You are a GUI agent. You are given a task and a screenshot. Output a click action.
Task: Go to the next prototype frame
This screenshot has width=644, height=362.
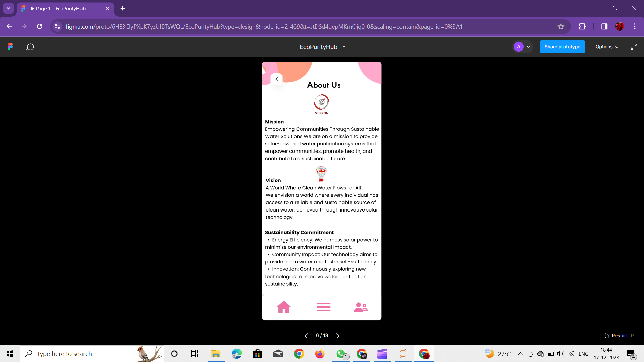tap(338, 336)
